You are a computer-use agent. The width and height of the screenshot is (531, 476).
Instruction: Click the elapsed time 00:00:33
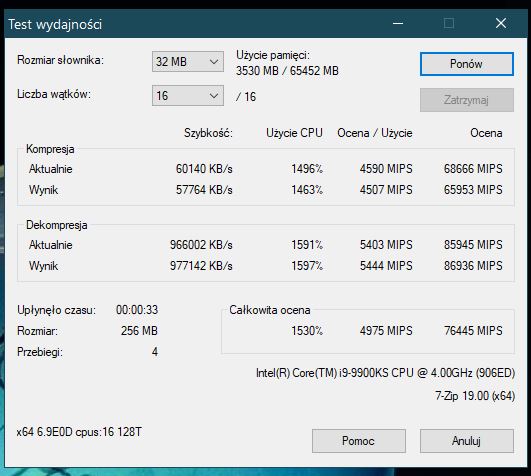137,310
